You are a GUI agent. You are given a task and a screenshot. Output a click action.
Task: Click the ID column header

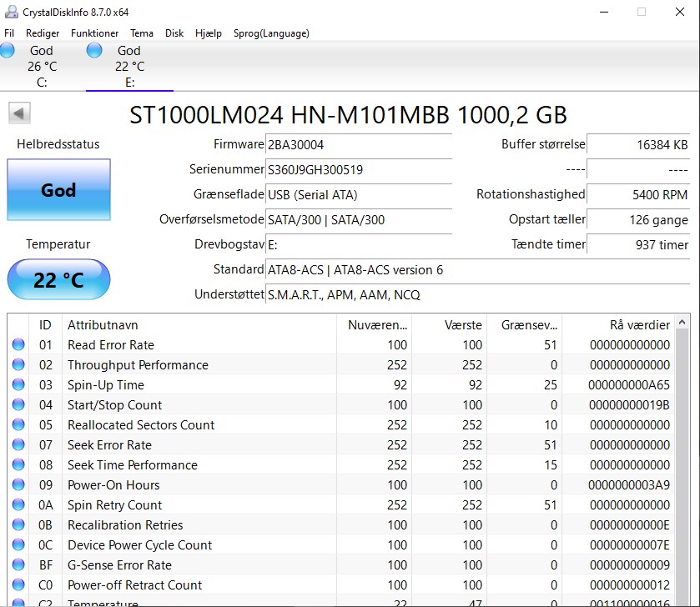46,324
